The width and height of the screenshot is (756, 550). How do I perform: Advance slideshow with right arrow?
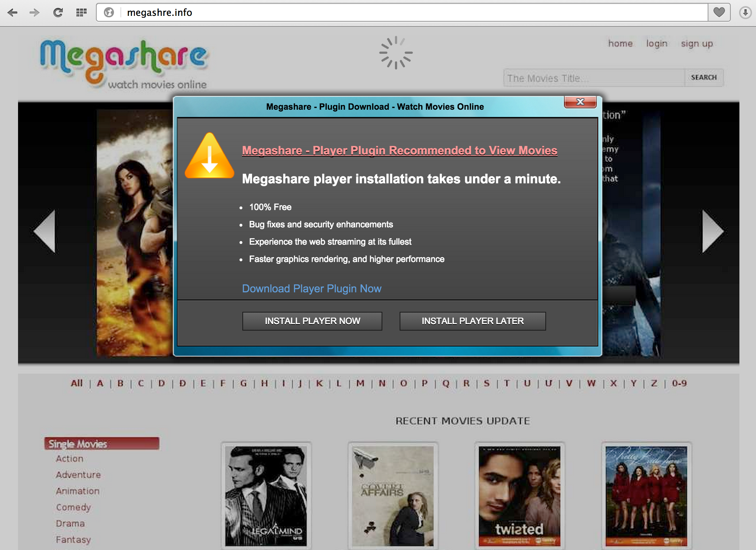click(x=712, y=231)
